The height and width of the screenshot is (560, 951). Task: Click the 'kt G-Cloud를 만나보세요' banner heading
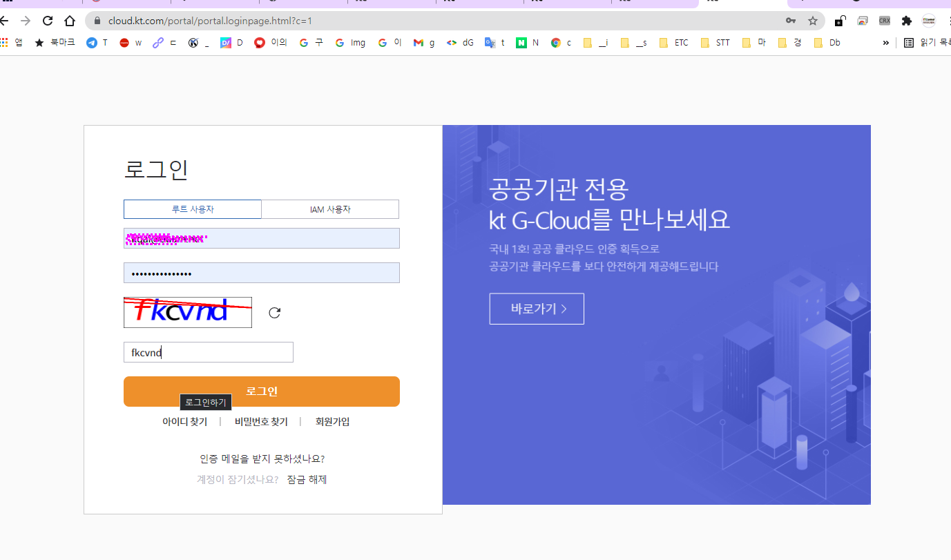tap(609, 220)
